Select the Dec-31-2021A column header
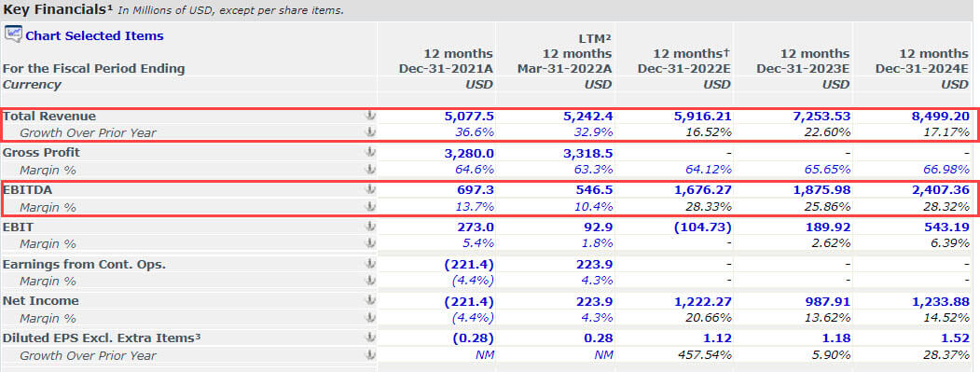The width and height of the screenshot is (980, 372). tap(447, 68)
